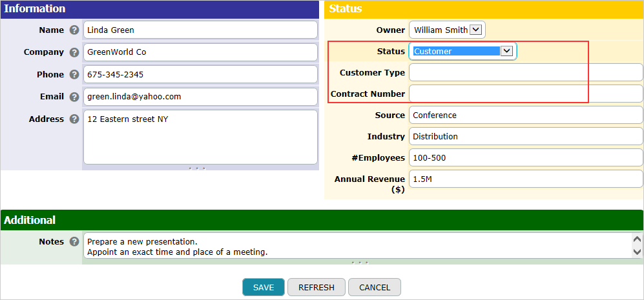
Task: Click the CANCEL button
Action: [375, 287]
